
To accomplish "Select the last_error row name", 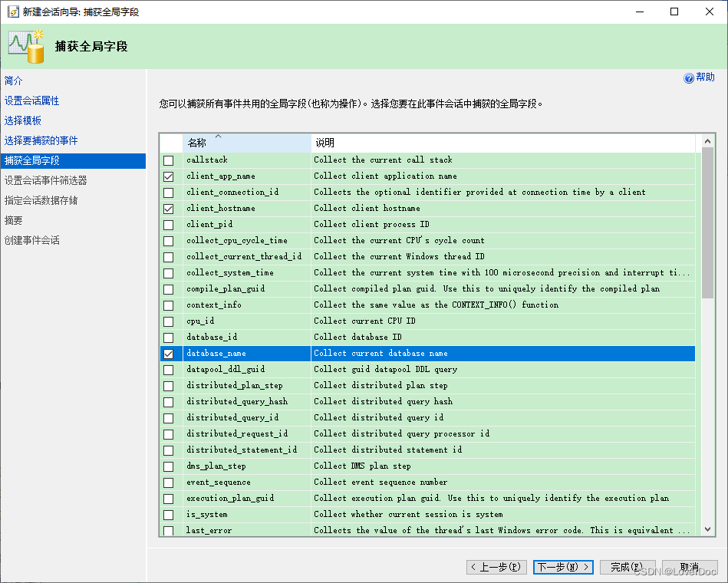I will (209, 530).
